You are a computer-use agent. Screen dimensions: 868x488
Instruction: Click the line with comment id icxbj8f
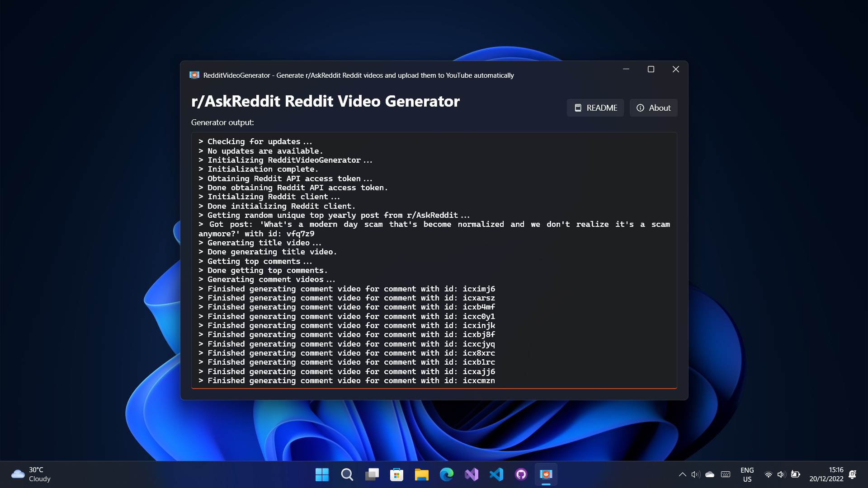pyautogui.click(x=347, y=334)
